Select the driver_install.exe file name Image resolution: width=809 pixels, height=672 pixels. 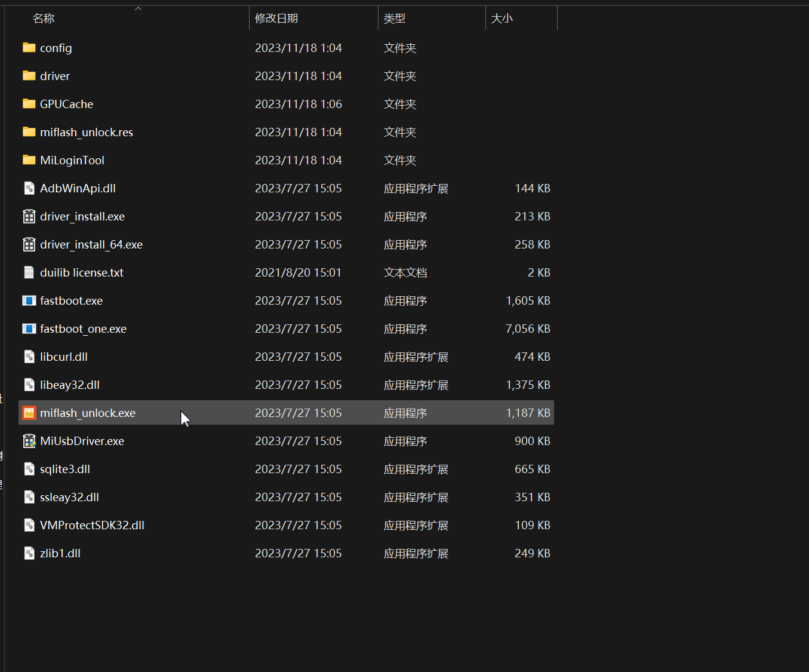[82, 216]
